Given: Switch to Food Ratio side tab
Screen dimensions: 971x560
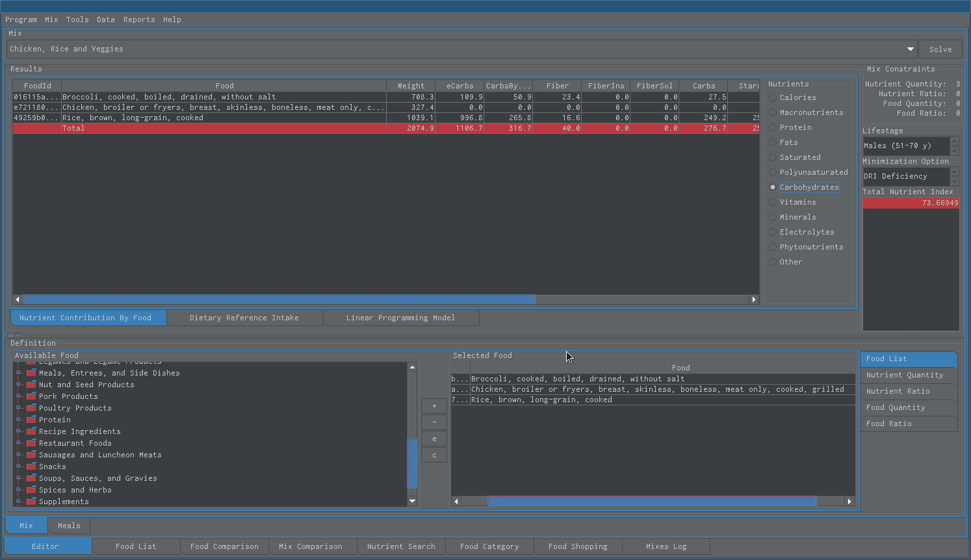Looking at the screenshot, I should [908, 424].
